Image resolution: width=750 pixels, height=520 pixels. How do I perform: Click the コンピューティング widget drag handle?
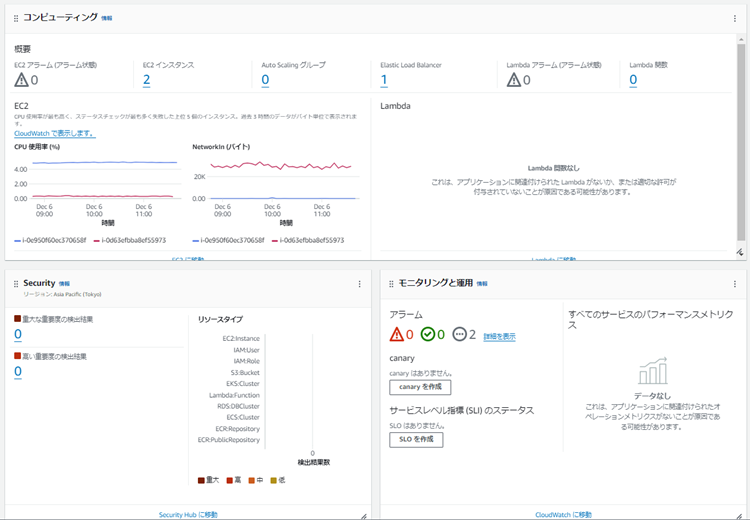click(x=16, y=18)
